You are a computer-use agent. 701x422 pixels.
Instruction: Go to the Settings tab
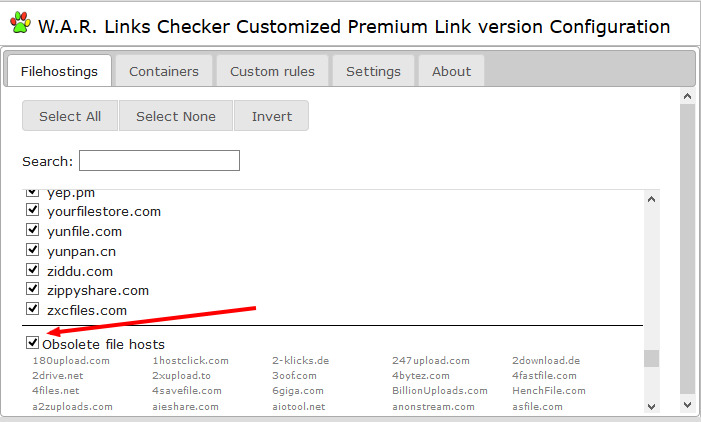373,71
